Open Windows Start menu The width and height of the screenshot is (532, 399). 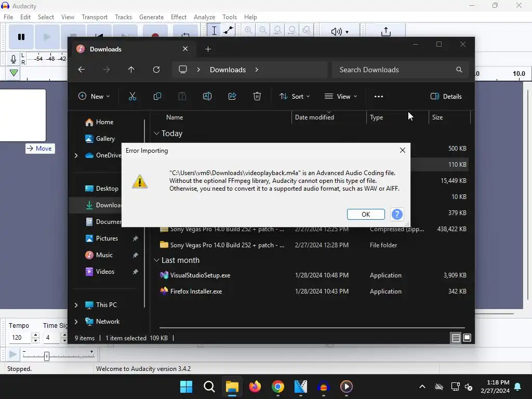coord(186,387)
